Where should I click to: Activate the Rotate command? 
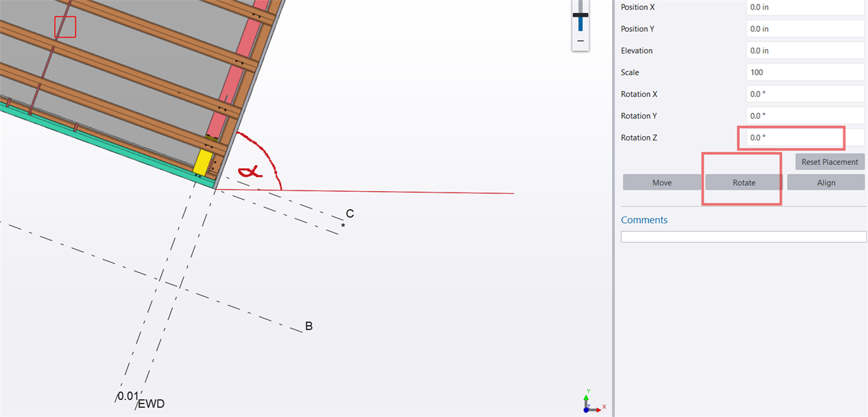pyautogui.click(x=742, y=182)
